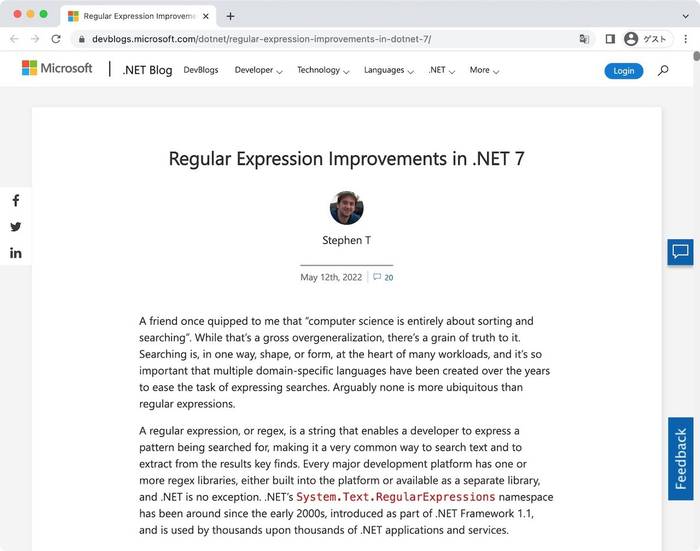Share the article on Twitter
This screenshot has width=700, height=551.
point(16,227)
